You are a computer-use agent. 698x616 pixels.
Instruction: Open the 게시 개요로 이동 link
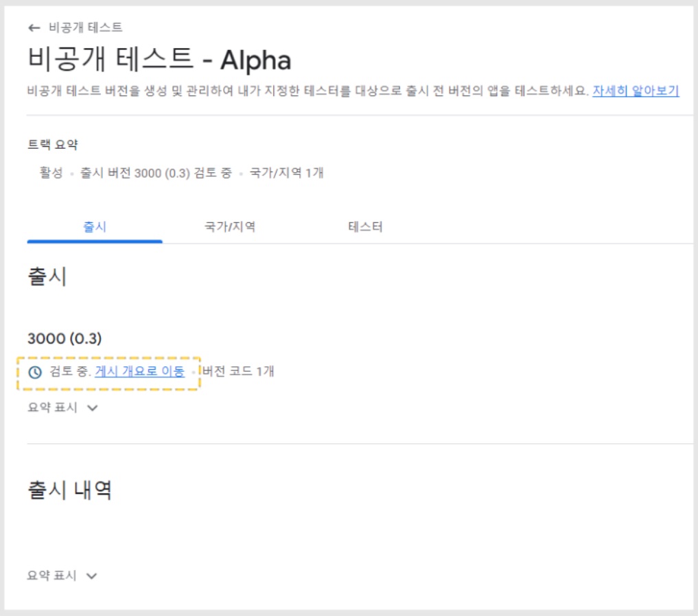tap(139, 371)
